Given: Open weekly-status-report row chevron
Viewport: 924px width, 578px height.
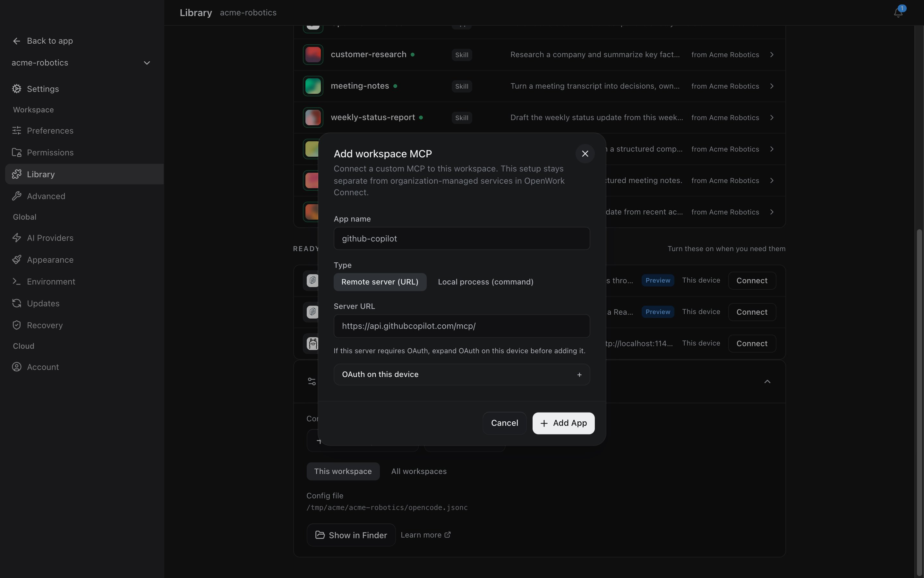Looking at the screenshot, I should [x=772, y=117].
